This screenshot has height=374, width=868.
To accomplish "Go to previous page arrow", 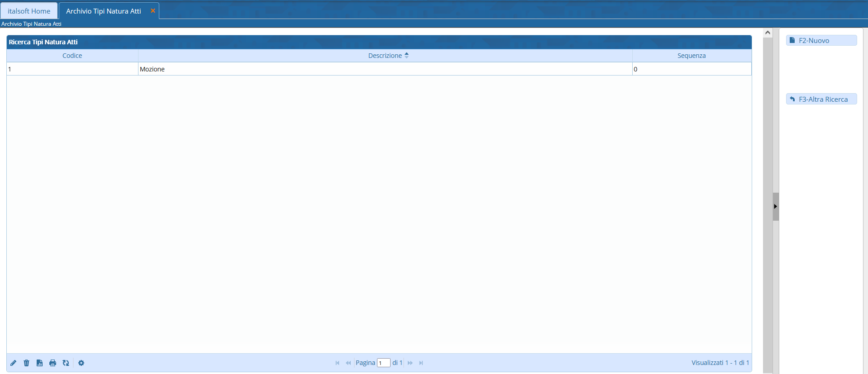I will [348, 363].
